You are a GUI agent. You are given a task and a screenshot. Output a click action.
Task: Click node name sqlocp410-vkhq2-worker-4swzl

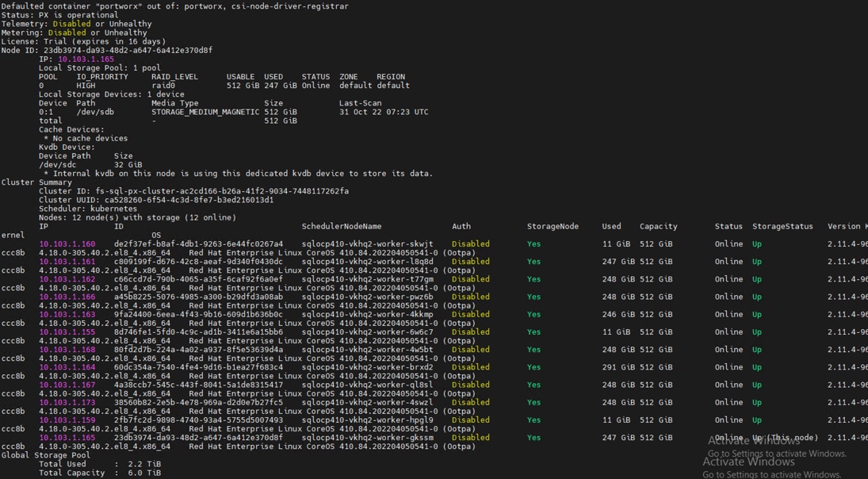click(x=368, y=403)
